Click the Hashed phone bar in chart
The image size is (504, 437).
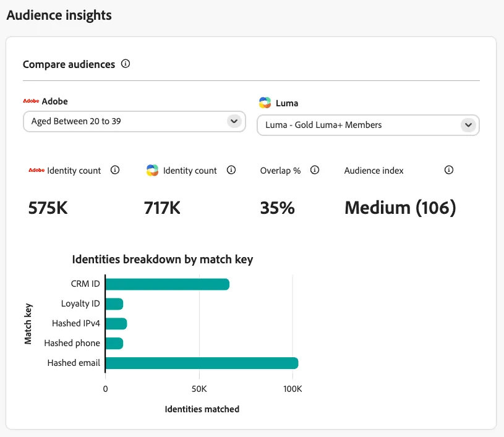click(114, 343)
